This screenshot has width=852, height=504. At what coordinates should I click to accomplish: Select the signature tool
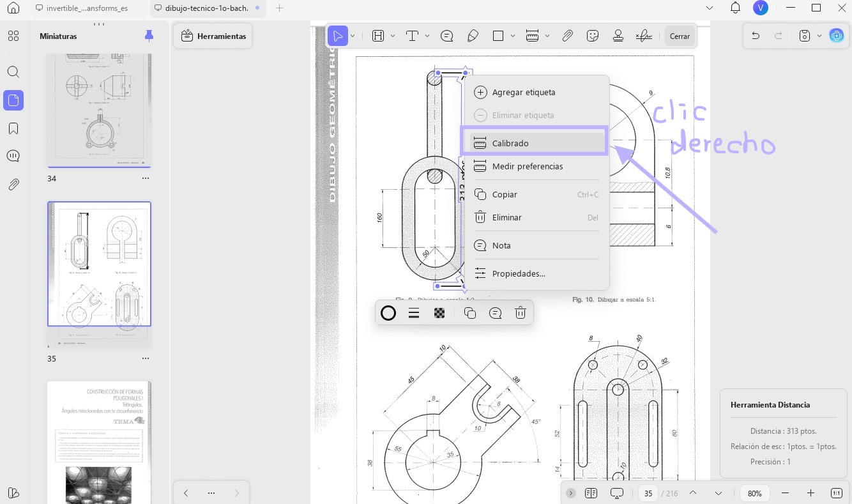pos(644,36)
